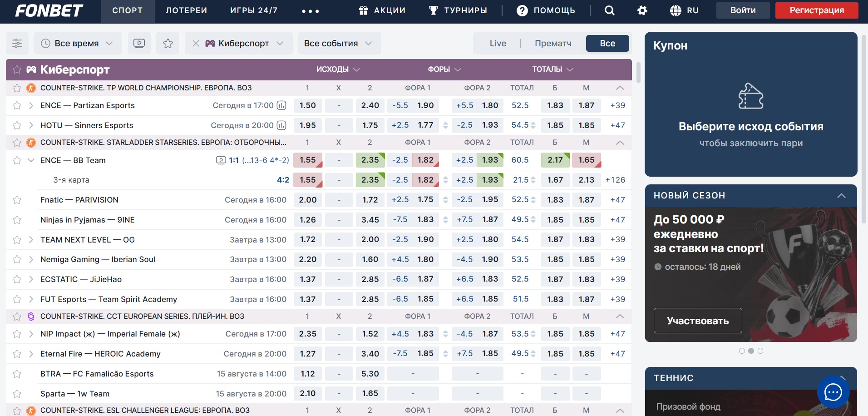
Task: Click the gamepad icon in Киберспорт header
Action: 31,69
